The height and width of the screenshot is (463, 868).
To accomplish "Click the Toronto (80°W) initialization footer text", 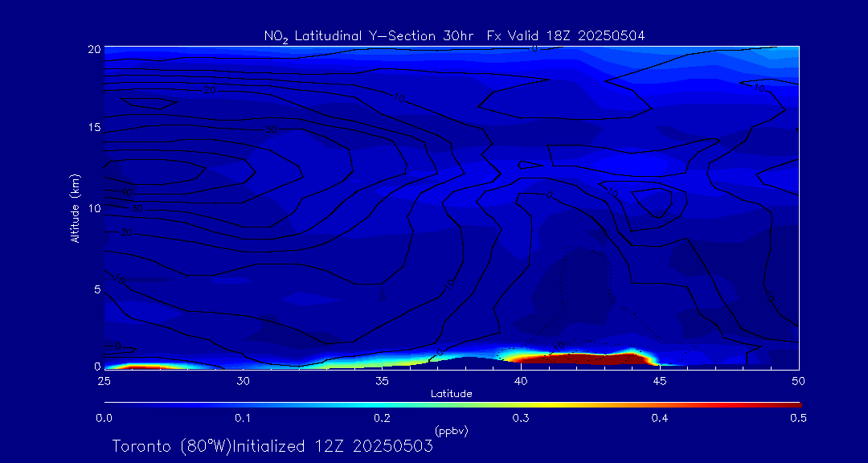I will pos(272,446).
